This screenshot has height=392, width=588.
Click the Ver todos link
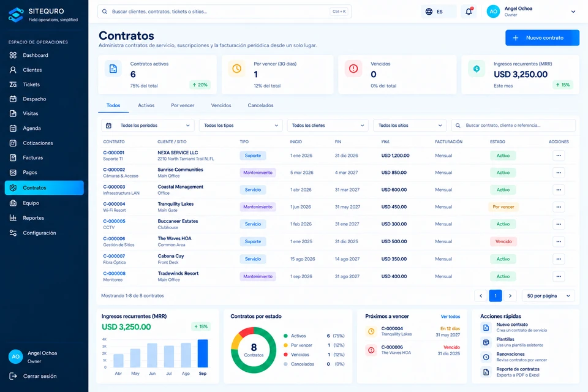coord(450,317)
